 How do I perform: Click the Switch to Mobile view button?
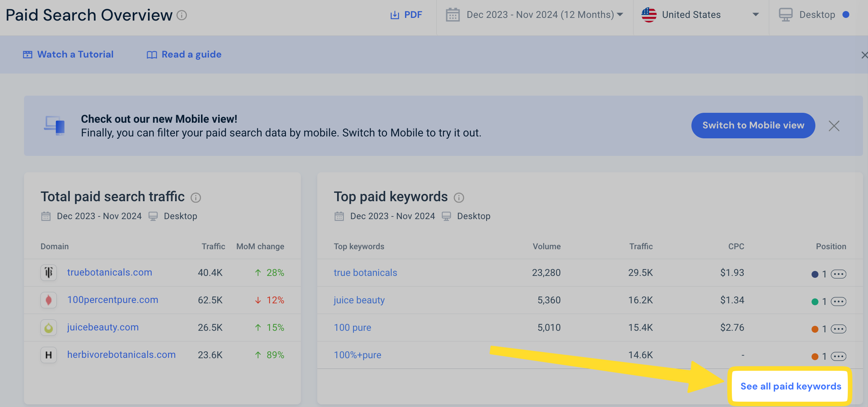pos(753,125)
